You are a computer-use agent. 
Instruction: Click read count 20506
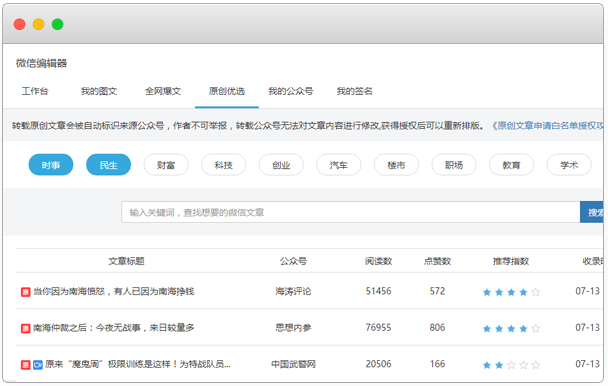click(378, 364)
